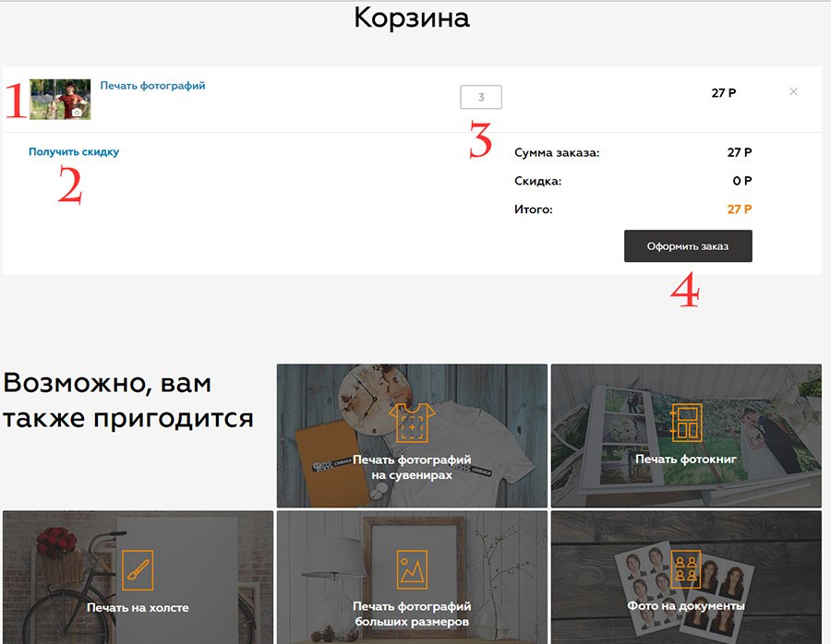Open the "Печать фотографий" product link
831x644 pixels.
pos(152,86)
